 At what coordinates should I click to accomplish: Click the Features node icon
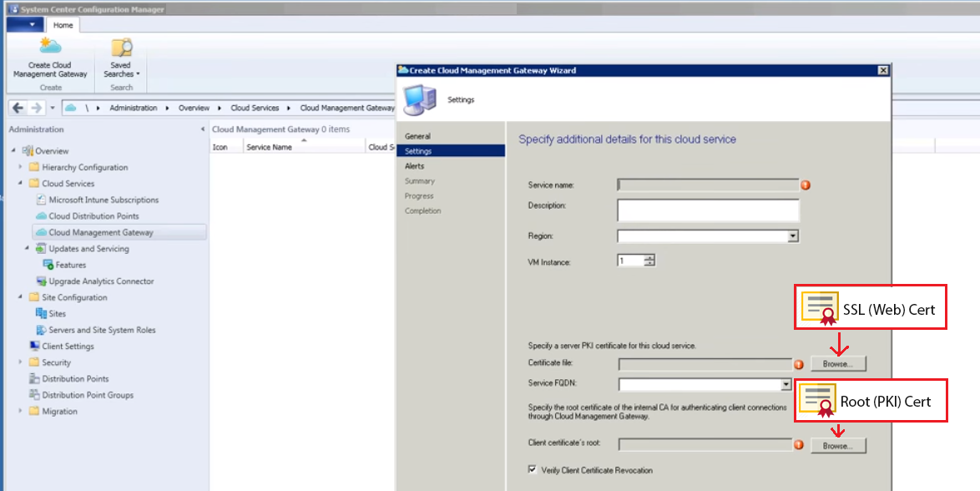(48, 265)
